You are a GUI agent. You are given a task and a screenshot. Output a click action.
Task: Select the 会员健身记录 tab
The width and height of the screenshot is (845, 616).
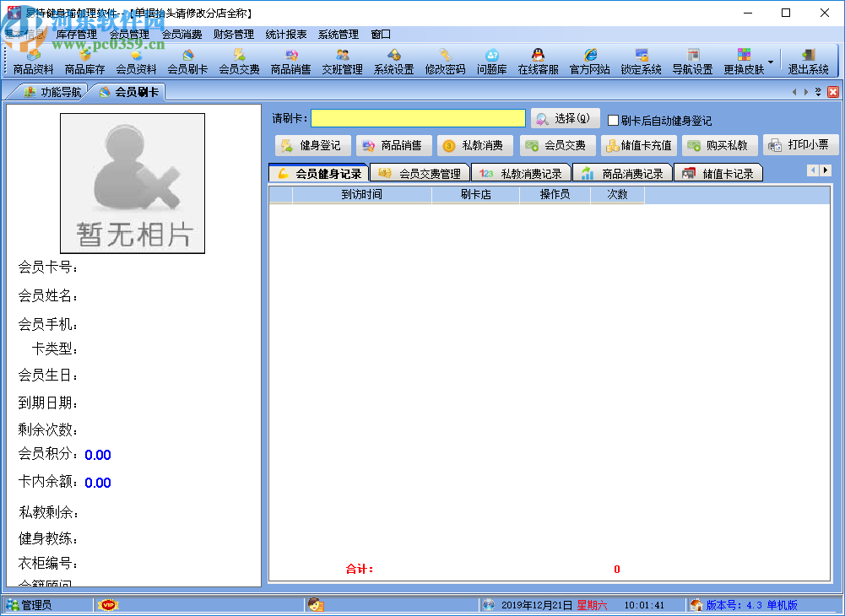click(x=319, y=174)
